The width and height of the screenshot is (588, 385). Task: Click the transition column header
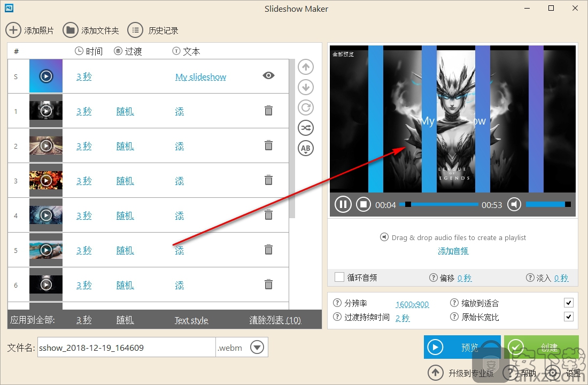[128, 51]
